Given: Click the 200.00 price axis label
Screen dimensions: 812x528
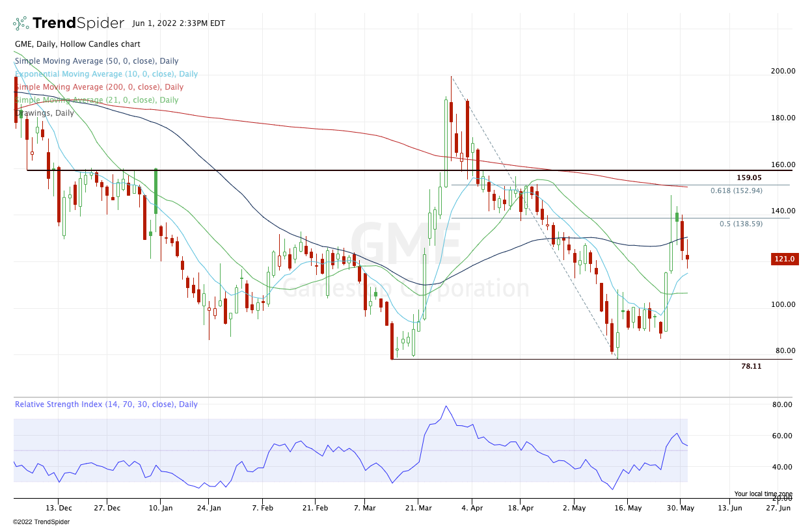Looking at the screenshot, I should click(783, 72).
